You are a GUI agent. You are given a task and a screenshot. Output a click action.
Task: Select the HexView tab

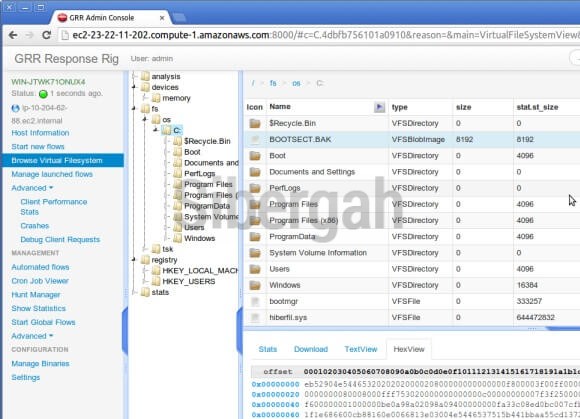409,349
